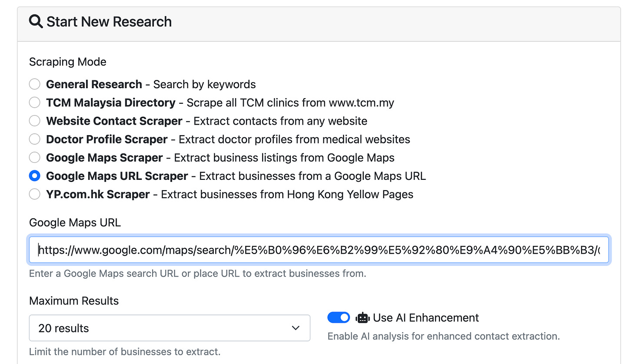This screenshot has height=364, width=633.
Task: Select the Google Maps Scraper mode
Action: tap(34, 158)
